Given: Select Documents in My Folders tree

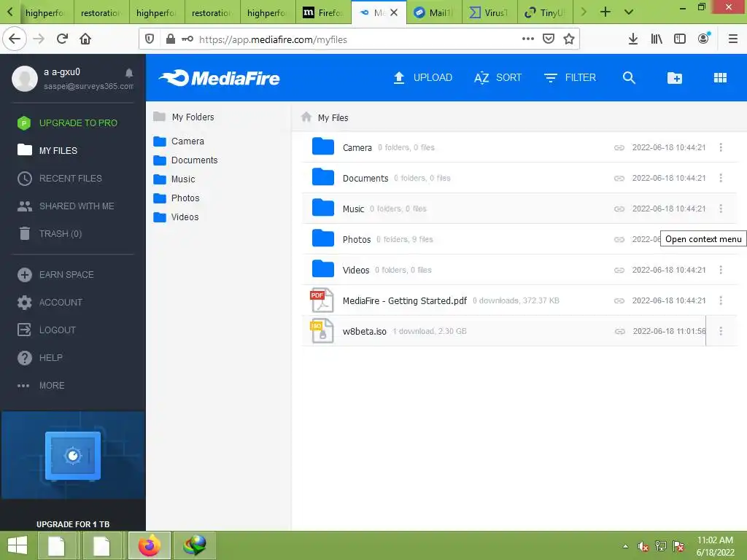Looking at the screenshot, I should coord(185,160).
